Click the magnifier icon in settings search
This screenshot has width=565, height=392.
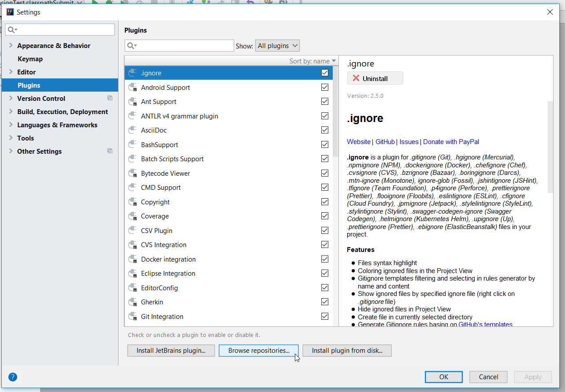[12, 30]
